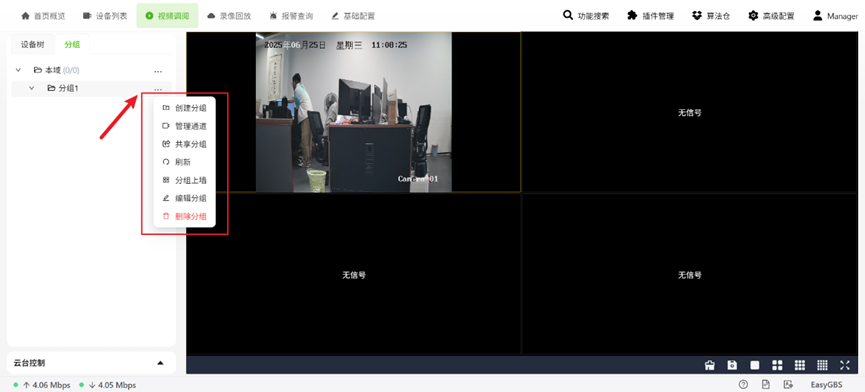This screenshot has width=865, height=392.
Task: Switch to four-screen grid layout
Action: 777,365
